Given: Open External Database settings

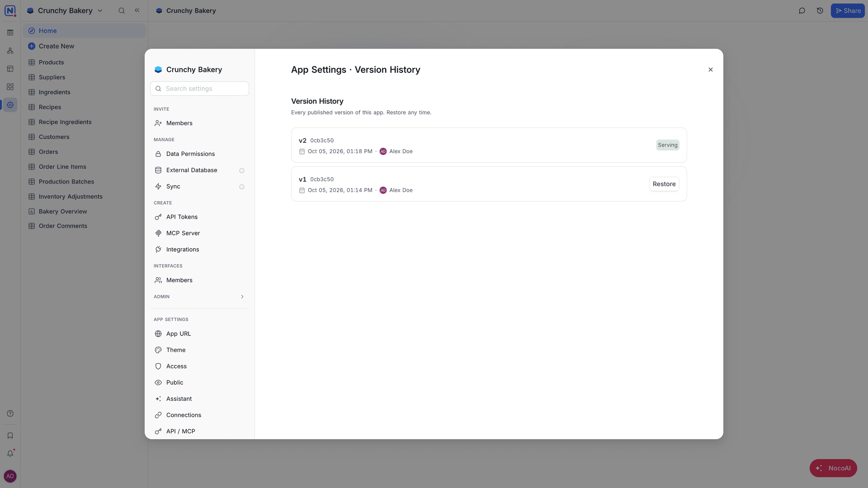Looking at the screenshot, I should tap(199, 170).
